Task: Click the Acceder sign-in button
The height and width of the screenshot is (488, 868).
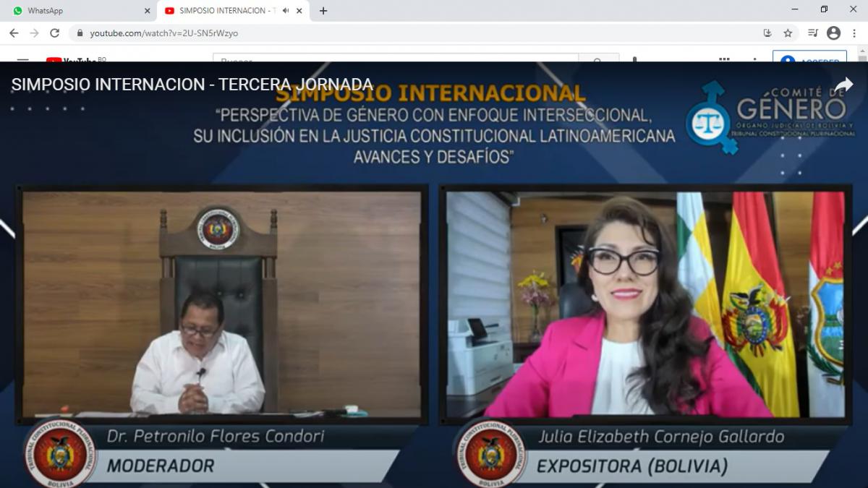Action: click(x=809, y=59)
